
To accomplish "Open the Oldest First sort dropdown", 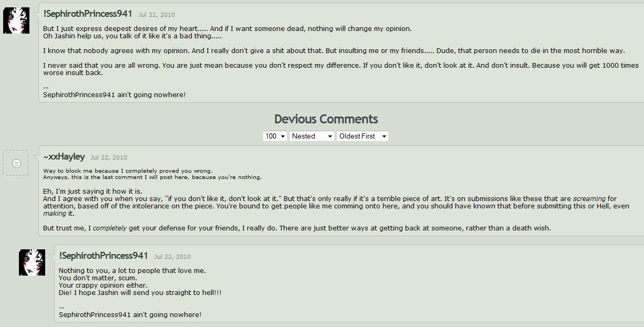I will [362, 136].
